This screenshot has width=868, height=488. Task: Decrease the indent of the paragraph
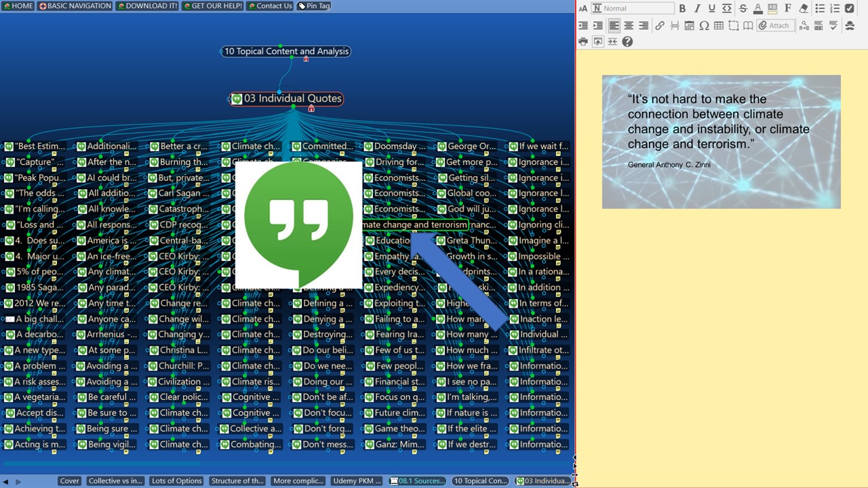pyautogui.click(x=583, y=26)
